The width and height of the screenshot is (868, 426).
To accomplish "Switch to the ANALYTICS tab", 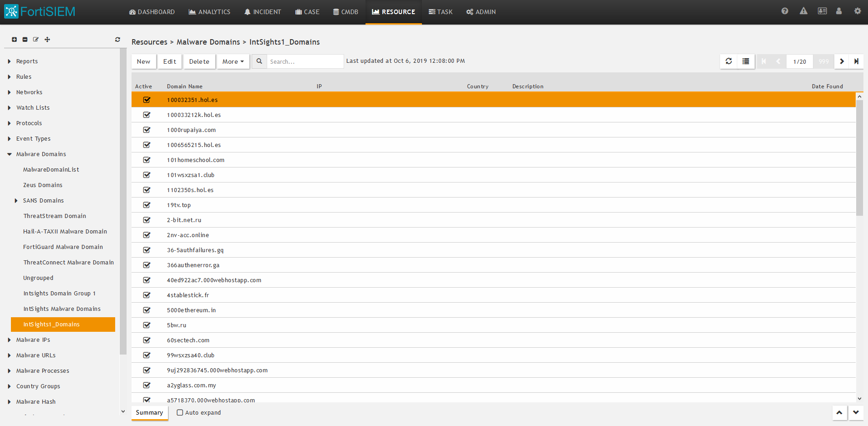I will (x=209, y=12).
